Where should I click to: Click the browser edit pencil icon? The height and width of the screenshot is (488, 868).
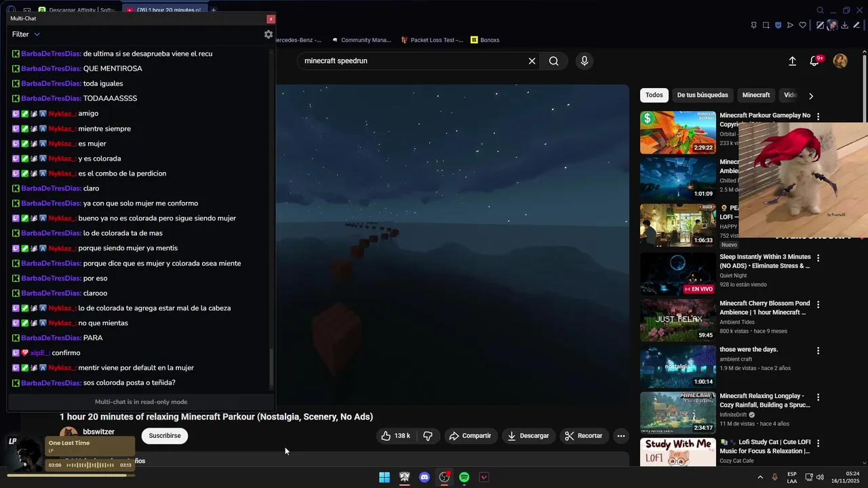click(x=856, y=25)
